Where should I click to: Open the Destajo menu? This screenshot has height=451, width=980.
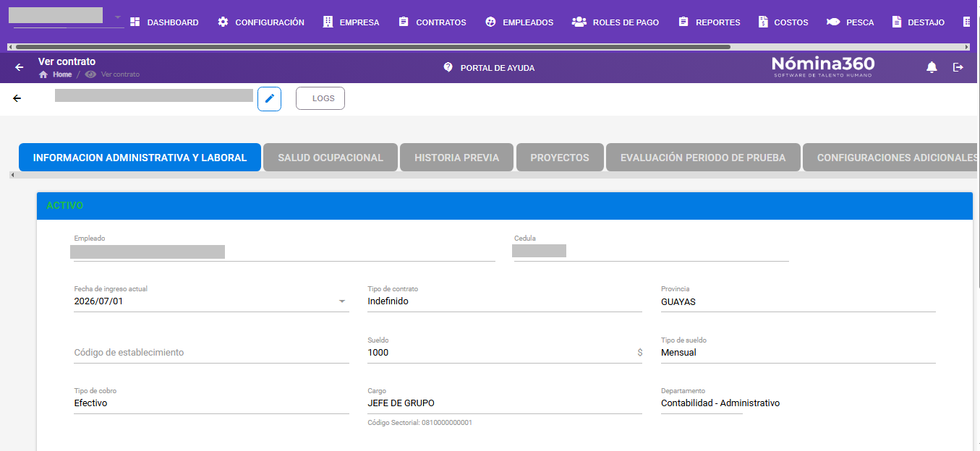pos(918,22)
